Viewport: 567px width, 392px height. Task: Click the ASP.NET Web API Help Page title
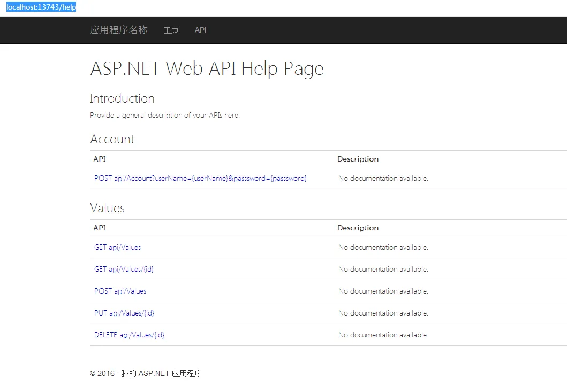(207, 68)
